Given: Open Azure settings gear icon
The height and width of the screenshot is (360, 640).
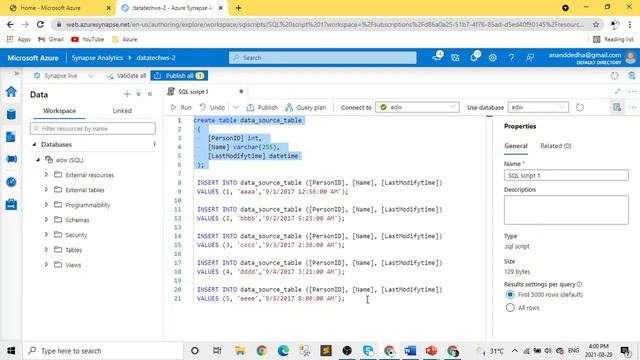Looking at the screenshot, I should 493,58.
